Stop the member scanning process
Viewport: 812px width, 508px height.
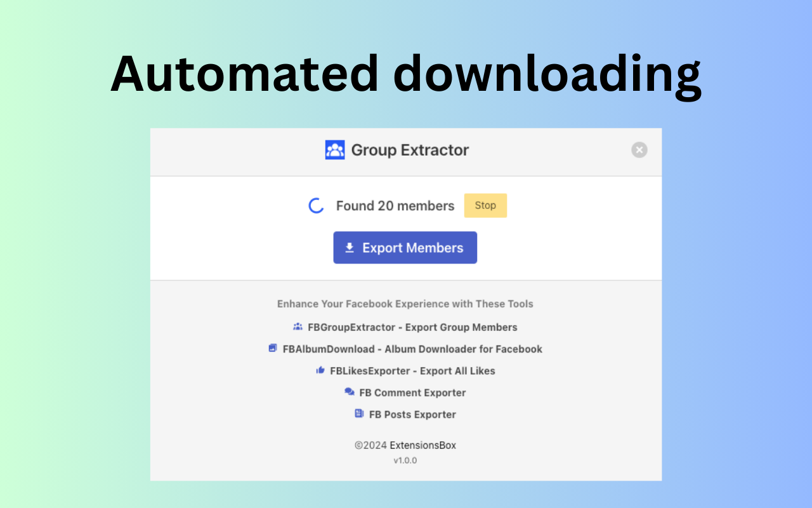[485, 205]
